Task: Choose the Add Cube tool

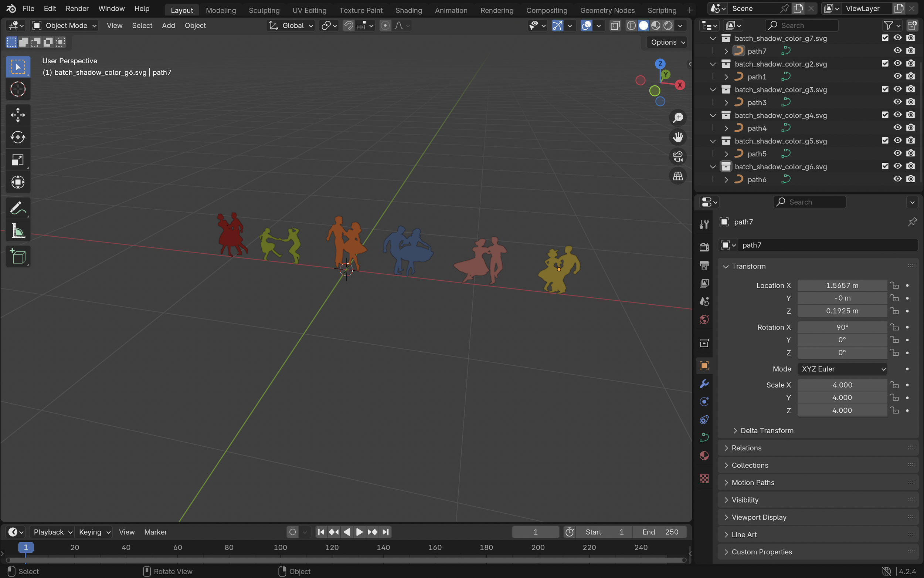Action: [18, 257]
